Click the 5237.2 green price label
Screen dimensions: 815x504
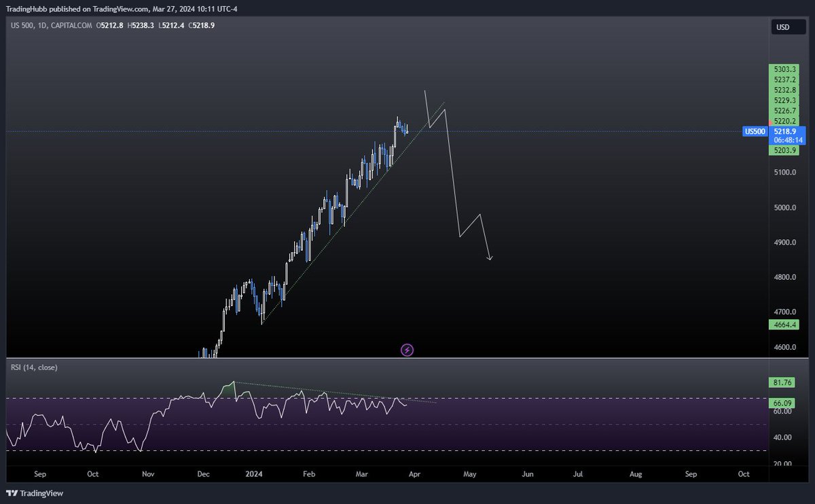784,79
